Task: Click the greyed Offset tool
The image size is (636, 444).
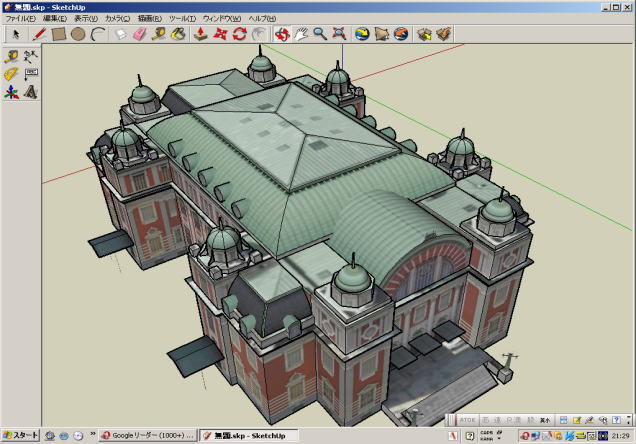Action: 258,34
